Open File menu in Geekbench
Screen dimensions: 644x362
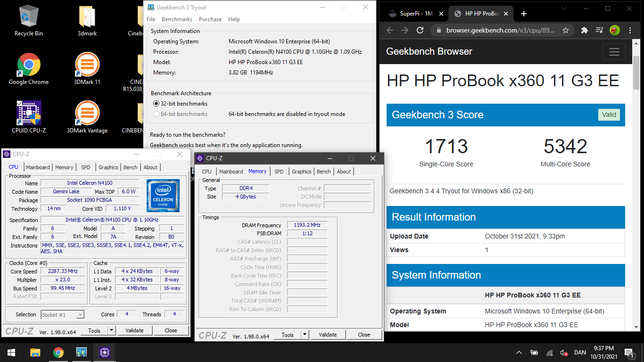coord(151,19)
